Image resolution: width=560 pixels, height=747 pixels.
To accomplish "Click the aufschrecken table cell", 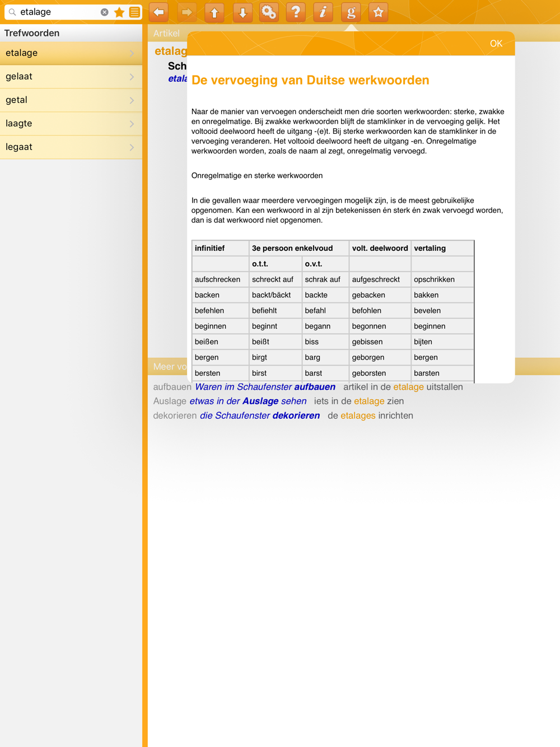I will (221, 279).
